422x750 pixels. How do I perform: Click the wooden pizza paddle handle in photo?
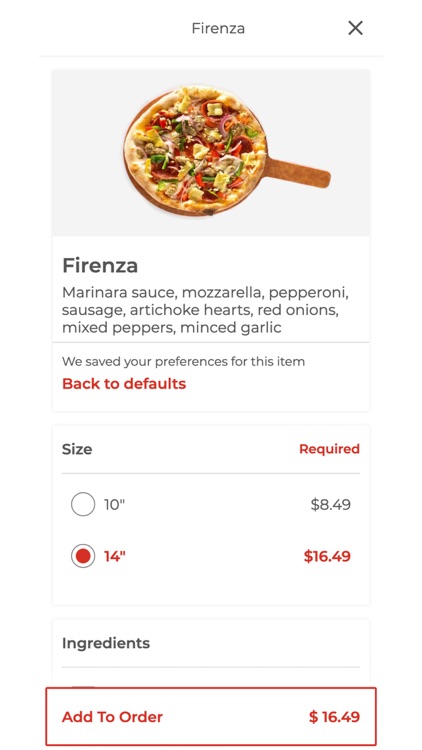[298, 171]
